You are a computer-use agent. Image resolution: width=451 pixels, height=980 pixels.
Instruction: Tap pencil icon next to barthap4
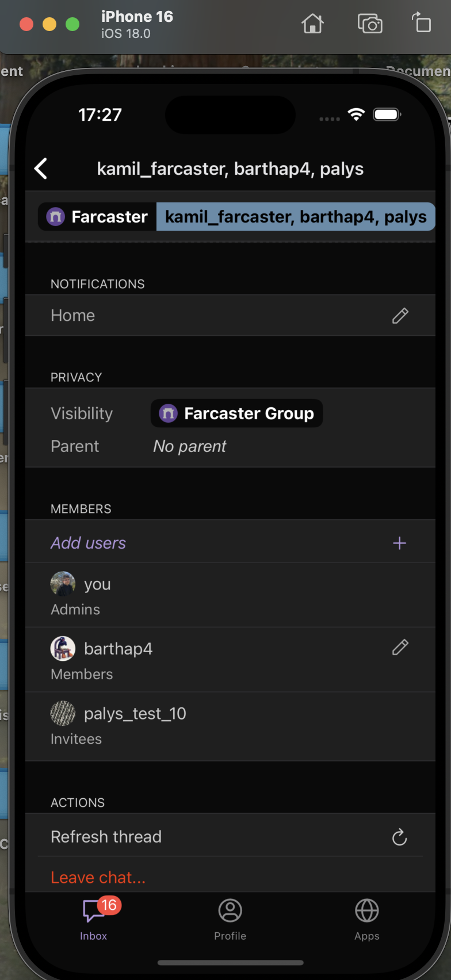[400, 648]
